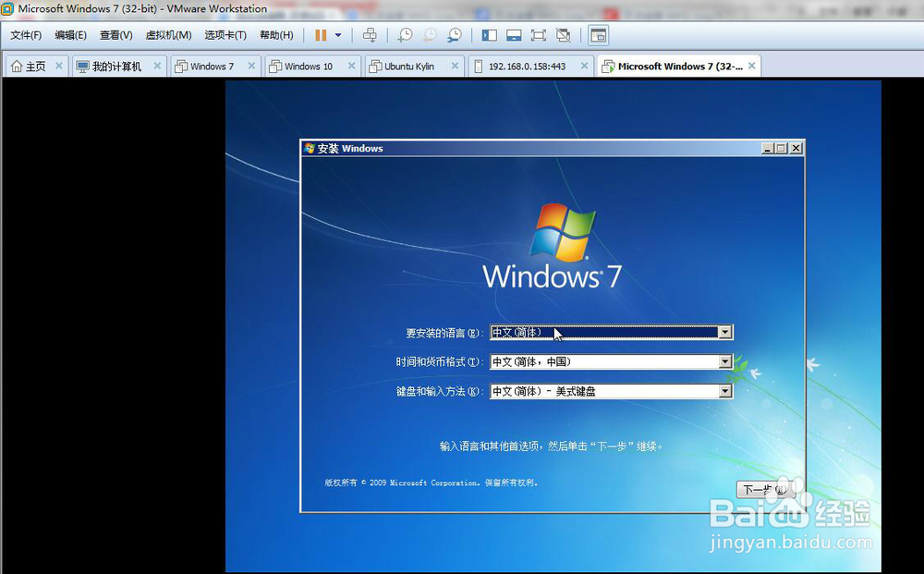Image resolution: width=924 pixels, height=574 pixels.
Task: Click the 安装 Windows title bar icon
Action: tap(310, 149)
